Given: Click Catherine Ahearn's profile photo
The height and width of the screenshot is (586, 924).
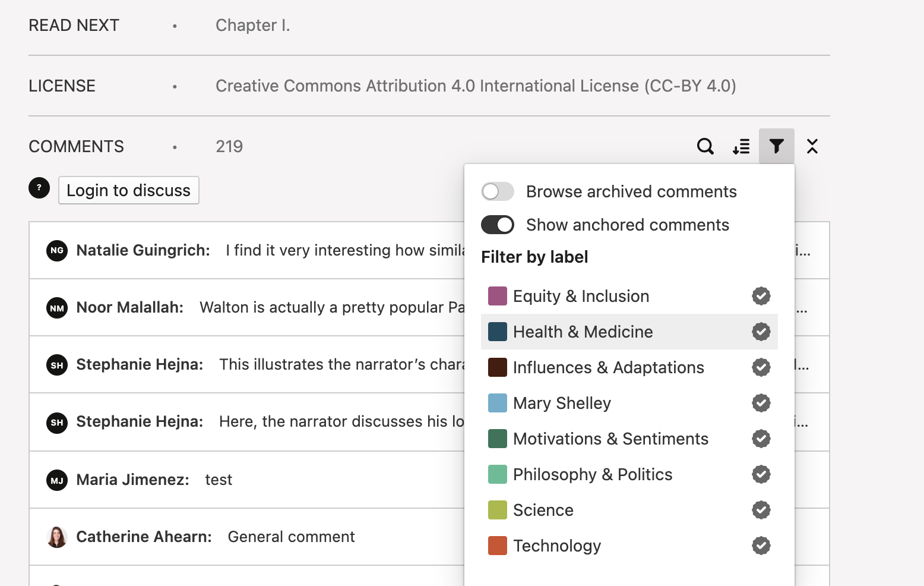Looking at the screenshot, I should [57, 537].
